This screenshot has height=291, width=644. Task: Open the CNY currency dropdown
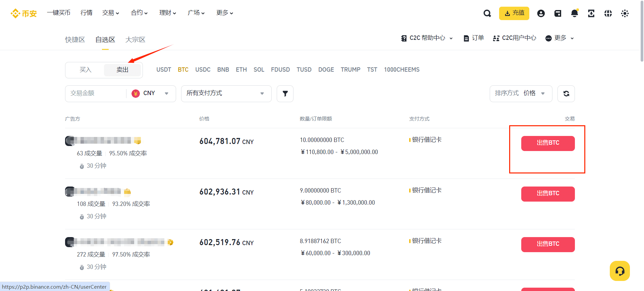(x=150, y=93)
